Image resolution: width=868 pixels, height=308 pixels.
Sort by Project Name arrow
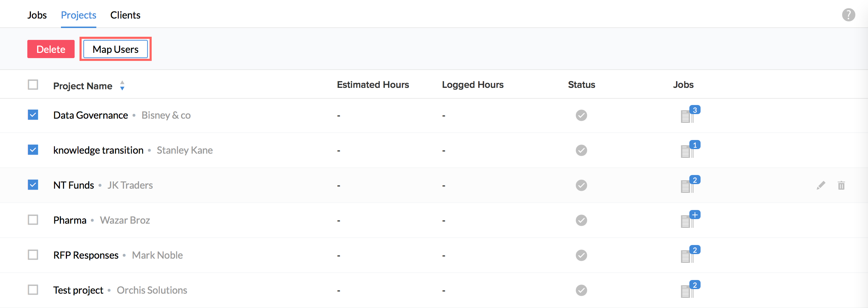[x=122, y=85]
